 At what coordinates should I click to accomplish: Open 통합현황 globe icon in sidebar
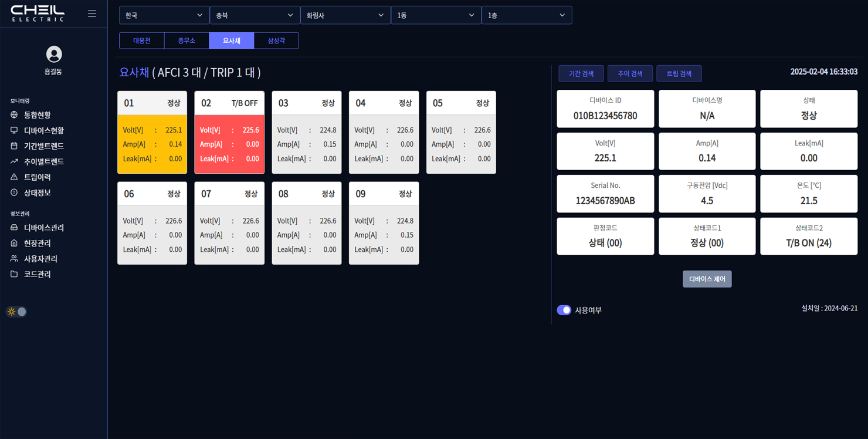[14, 115]
